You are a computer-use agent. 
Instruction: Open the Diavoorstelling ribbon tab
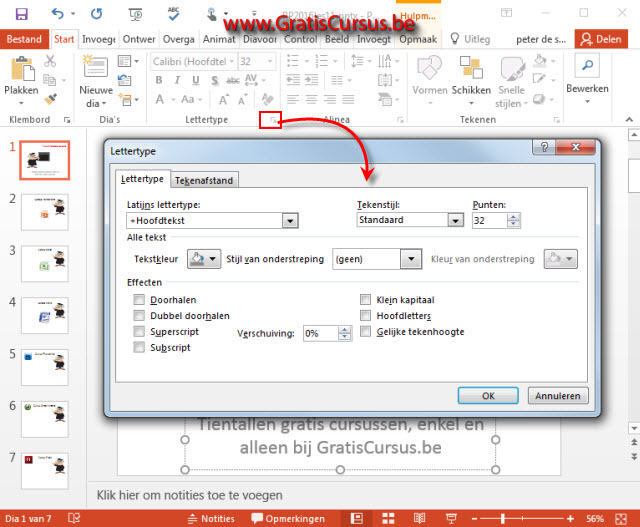coord(260,39)
